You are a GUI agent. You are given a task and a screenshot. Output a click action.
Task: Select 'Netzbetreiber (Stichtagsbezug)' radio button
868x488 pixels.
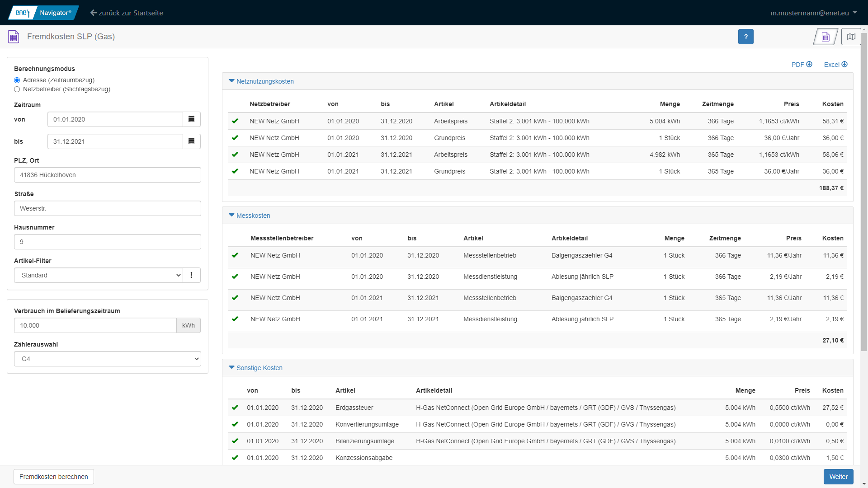(17, 89)
